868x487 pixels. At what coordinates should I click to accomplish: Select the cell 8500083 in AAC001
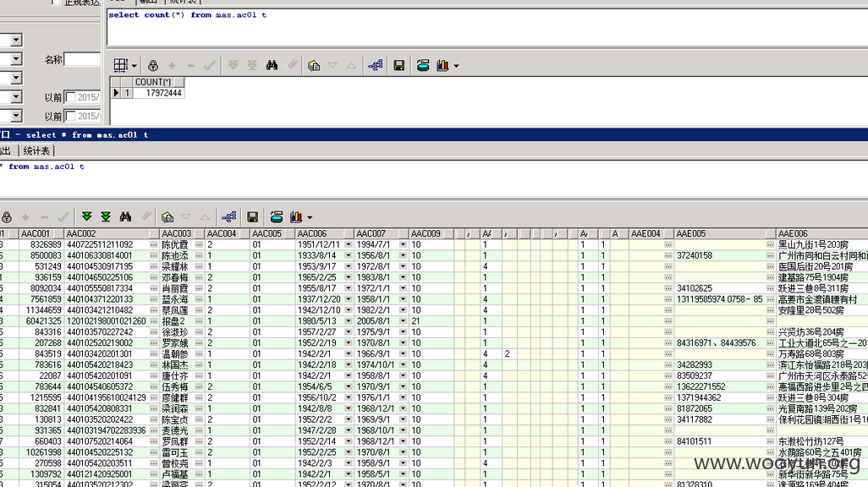tap(41, 255)
